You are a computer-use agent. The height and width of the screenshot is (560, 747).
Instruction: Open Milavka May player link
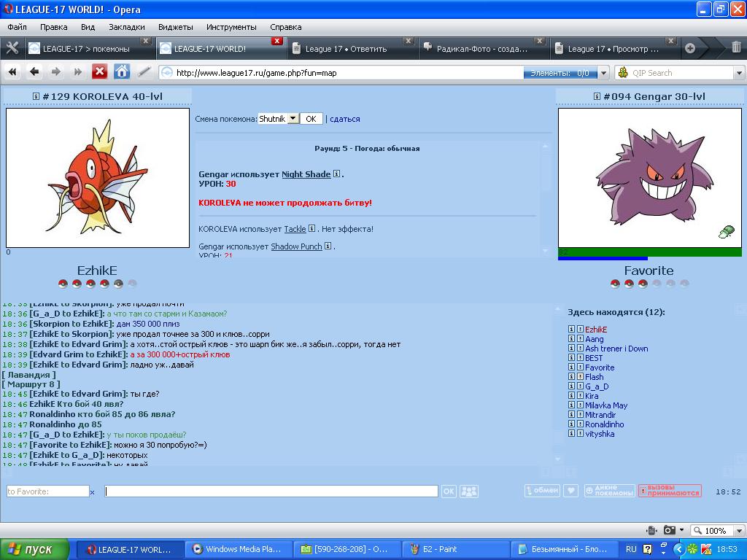point(606,405)
